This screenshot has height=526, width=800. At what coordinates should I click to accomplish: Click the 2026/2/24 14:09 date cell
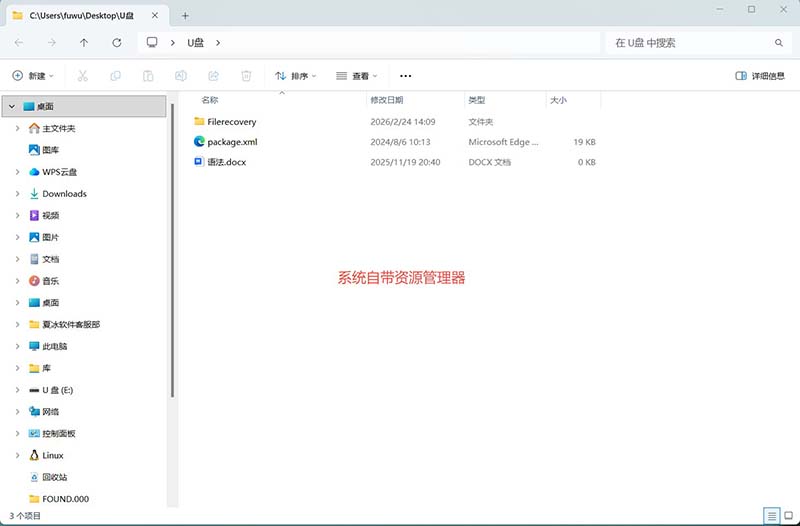coord(403,122)
